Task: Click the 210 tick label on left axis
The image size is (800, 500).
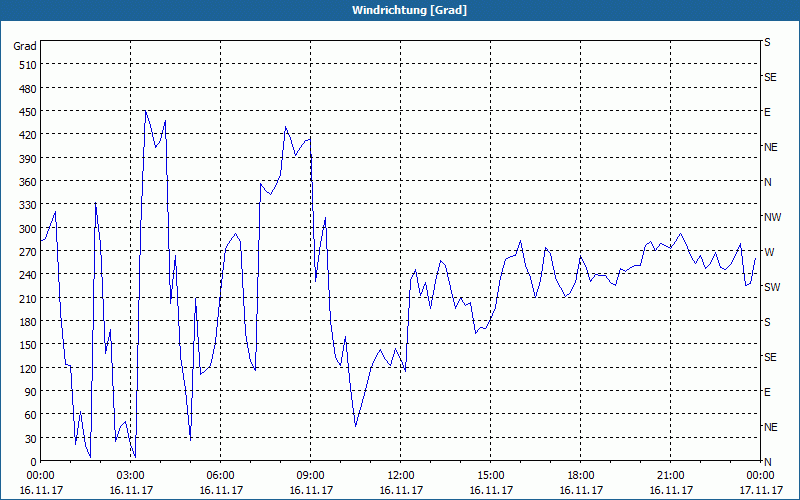Action: [x=28, y=298]
